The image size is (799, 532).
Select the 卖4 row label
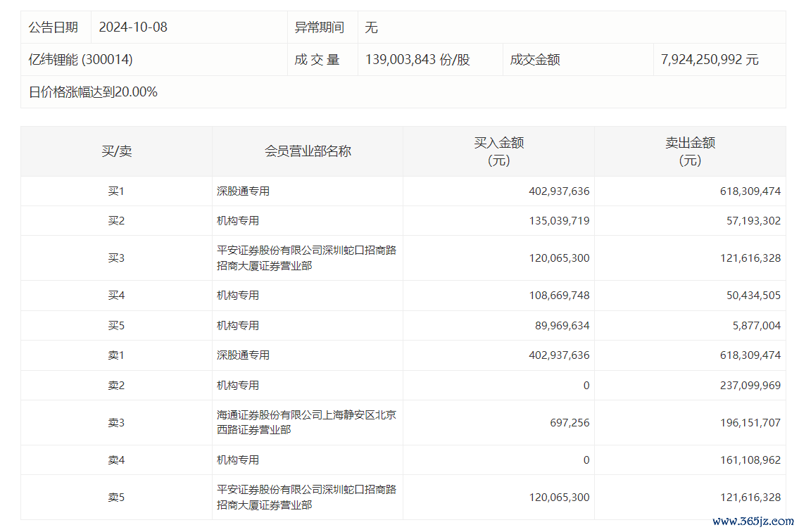pos(116,460)
